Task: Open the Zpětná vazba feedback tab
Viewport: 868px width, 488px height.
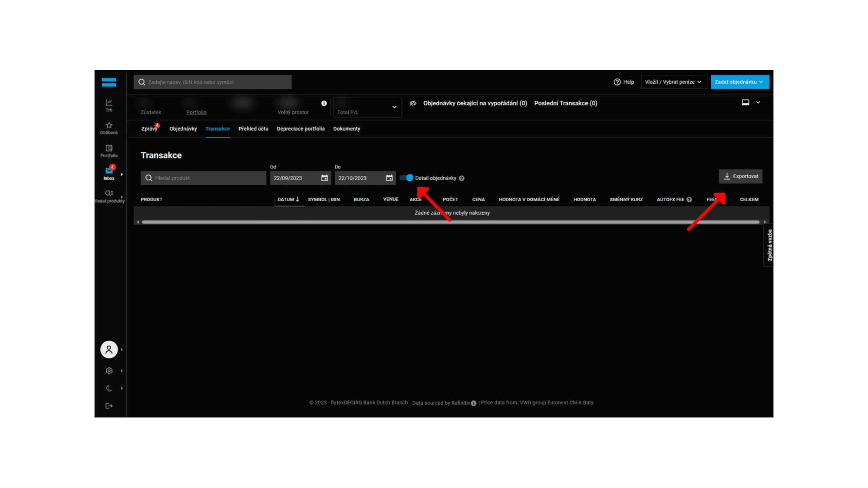Action: 769,245
